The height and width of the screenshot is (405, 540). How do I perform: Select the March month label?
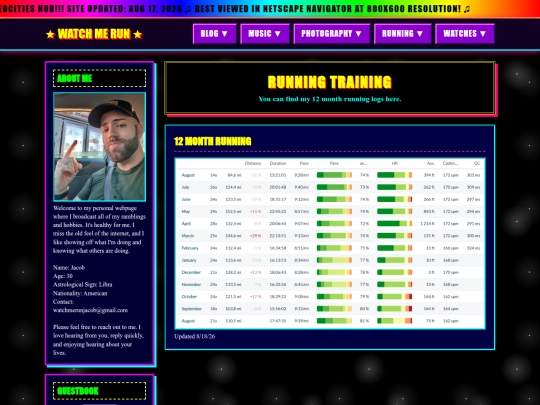click(188, 236)
